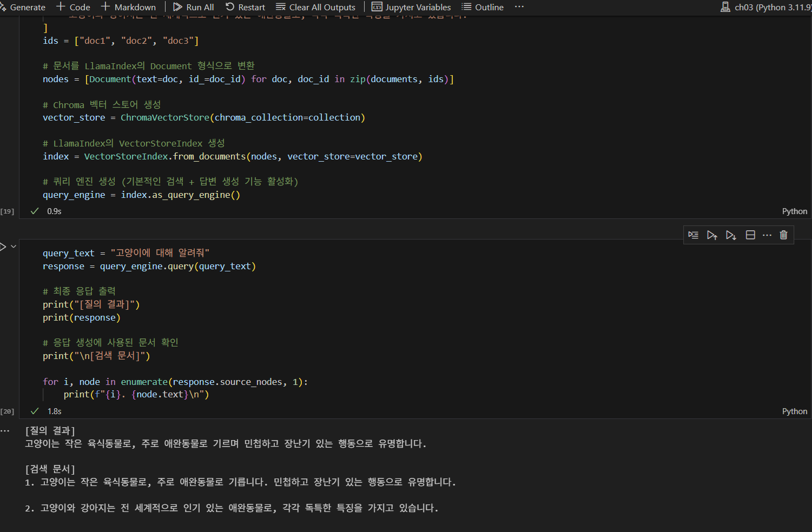This screenshot has width=812, height=532.
Task: Add a new Code cell
Action: click(x=74, y=7)
